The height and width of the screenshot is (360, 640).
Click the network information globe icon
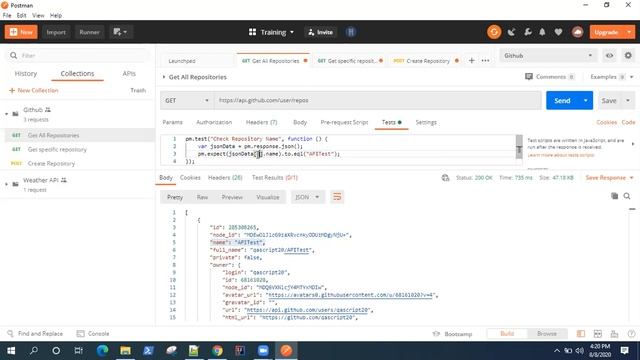point(445,178)
